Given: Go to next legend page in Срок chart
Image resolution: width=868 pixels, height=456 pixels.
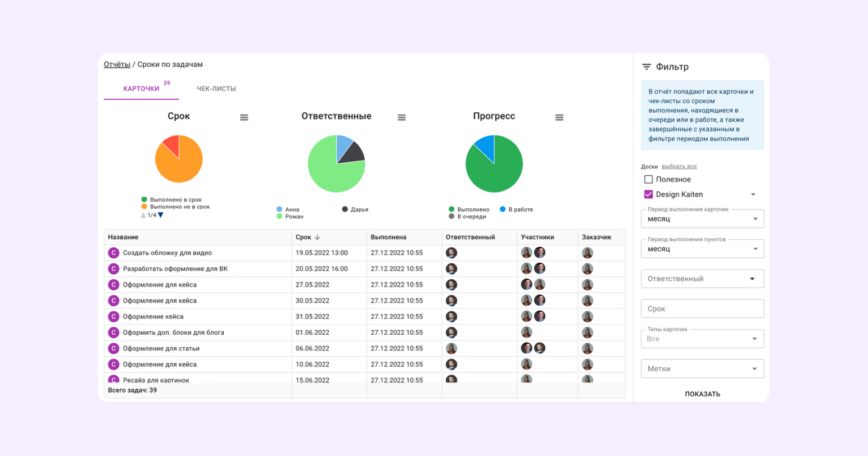Looking at the screenshot, I should 160,215.
